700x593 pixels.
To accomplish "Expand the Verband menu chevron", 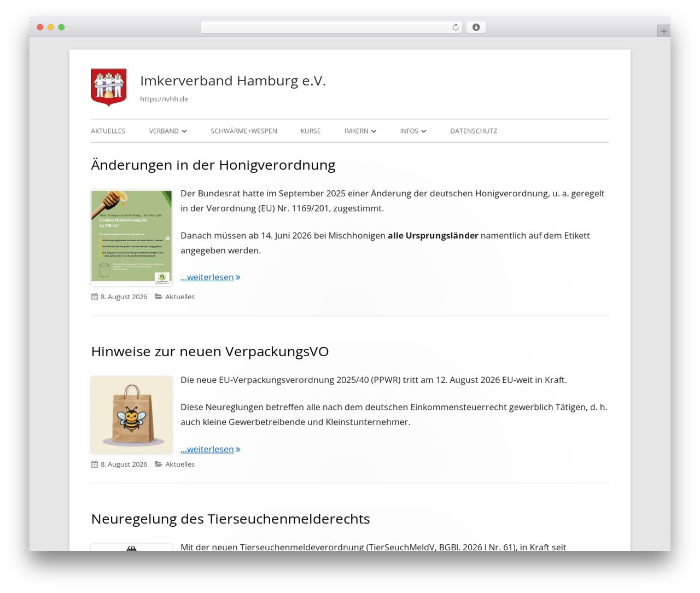I will [184, 131].
